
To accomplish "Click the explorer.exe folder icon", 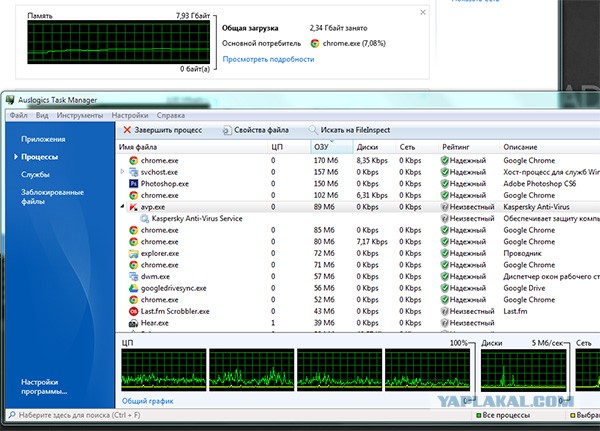I will tap(133, 253).
